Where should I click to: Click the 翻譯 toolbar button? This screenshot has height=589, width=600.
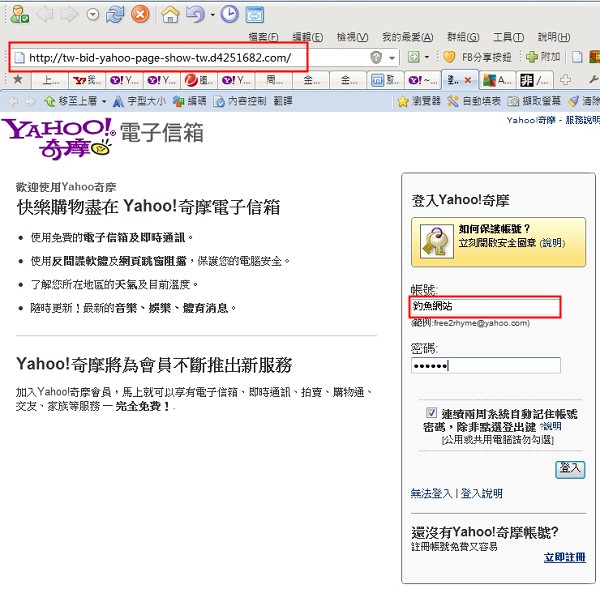pyautogui.click(x=283, y=101)
